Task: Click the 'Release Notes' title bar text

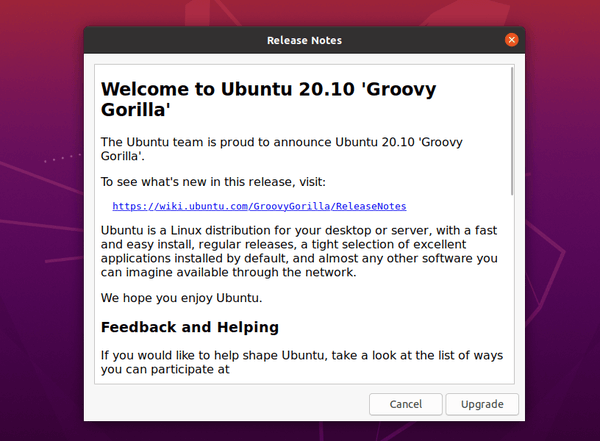Action: pyautogui.click(x=304, y=40)
